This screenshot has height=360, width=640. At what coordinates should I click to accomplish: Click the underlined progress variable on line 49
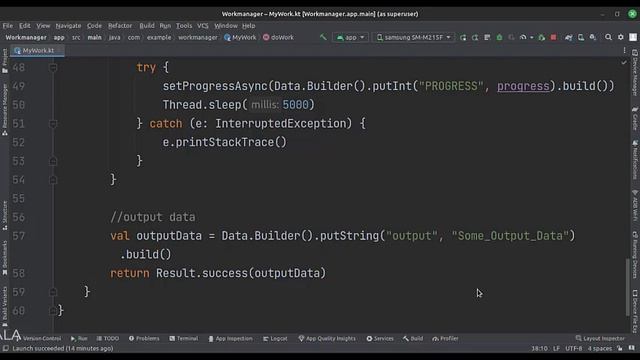tap(523, 86)
